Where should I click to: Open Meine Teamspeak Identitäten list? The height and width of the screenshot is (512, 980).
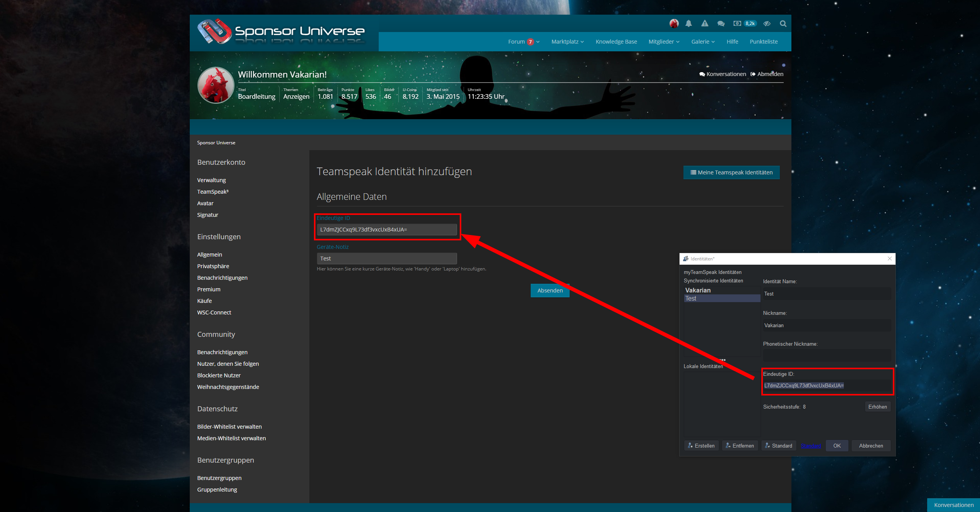731,172
